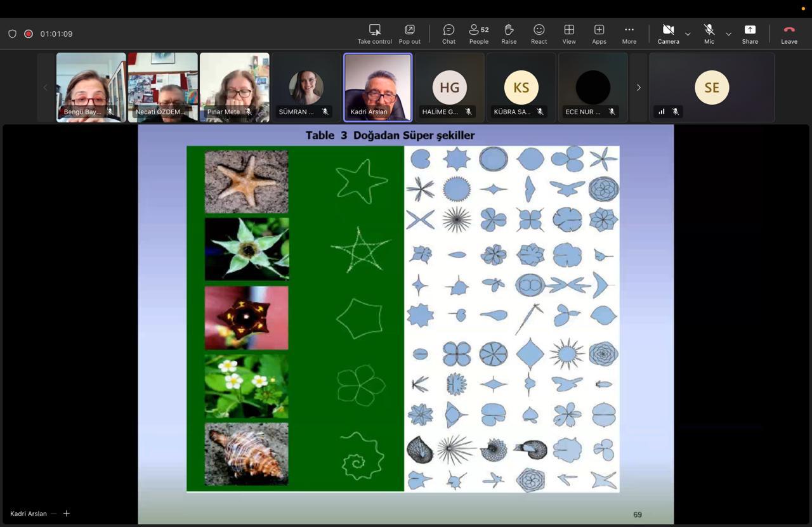Select the HALİME G participant tile

click(x=450, y=87)
